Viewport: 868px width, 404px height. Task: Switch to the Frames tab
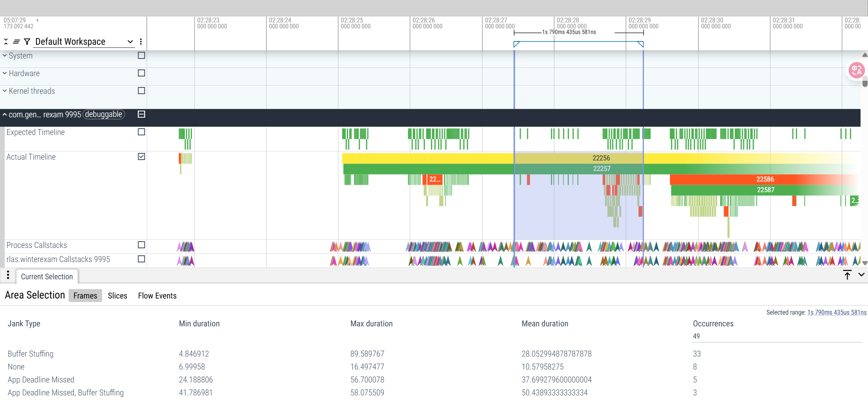(85, 296)
